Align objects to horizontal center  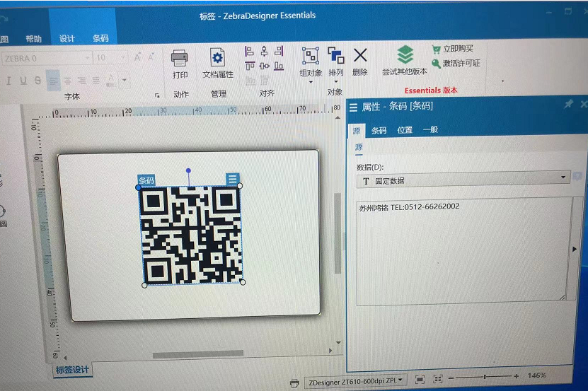[265, 51]
